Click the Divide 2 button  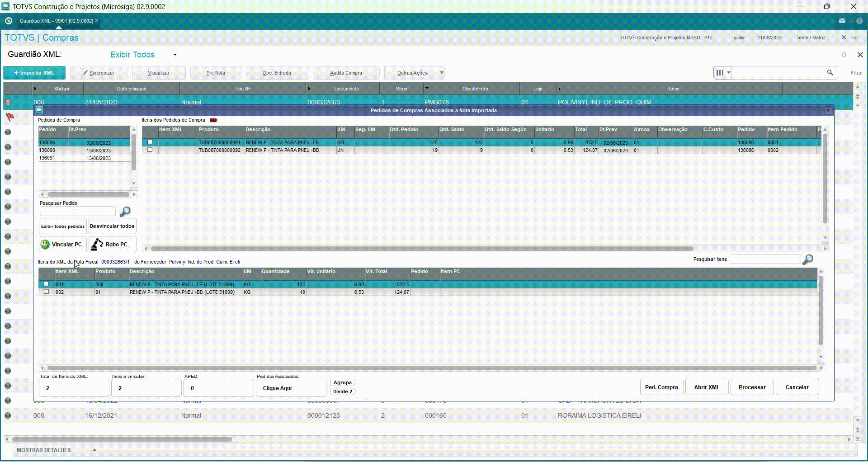(x=342, y=391)
